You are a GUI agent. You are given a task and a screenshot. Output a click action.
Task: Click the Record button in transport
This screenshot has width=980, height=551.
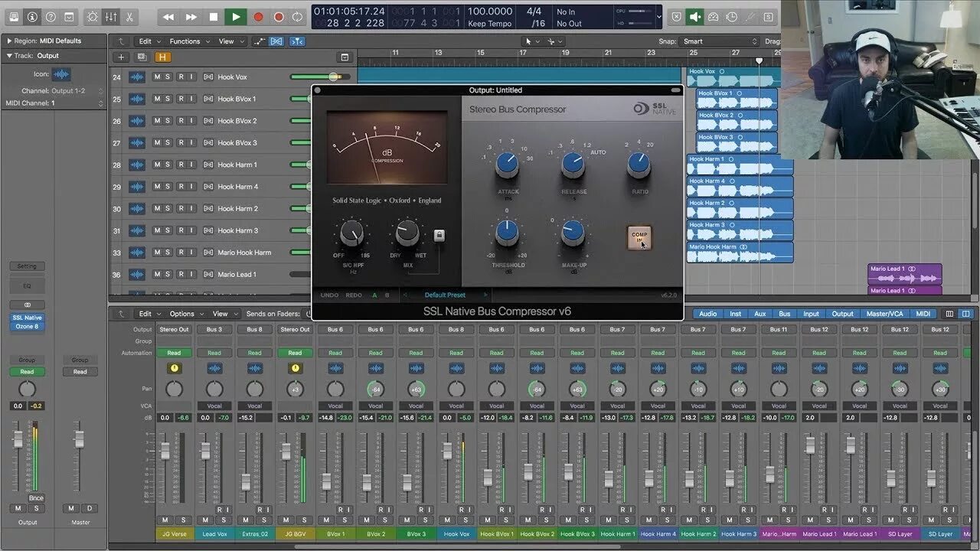click(x=258, y=17)
